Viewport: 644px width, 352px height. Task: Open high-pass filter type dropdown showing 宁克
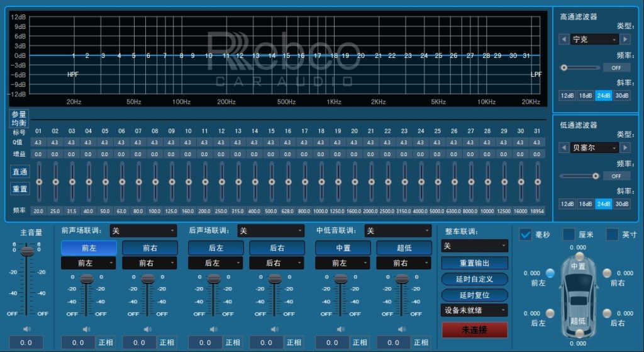coord(594,40)
